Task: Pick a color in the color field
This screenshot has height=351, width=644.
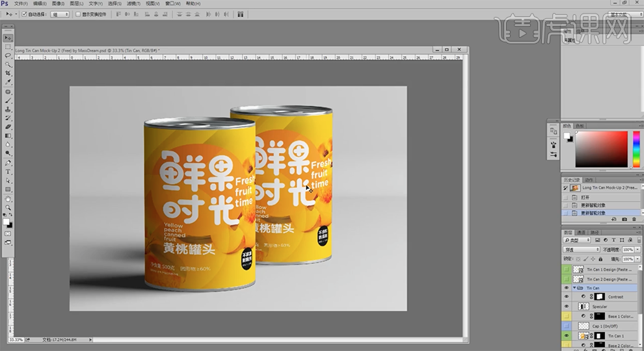Action: (x=601, y=149)
